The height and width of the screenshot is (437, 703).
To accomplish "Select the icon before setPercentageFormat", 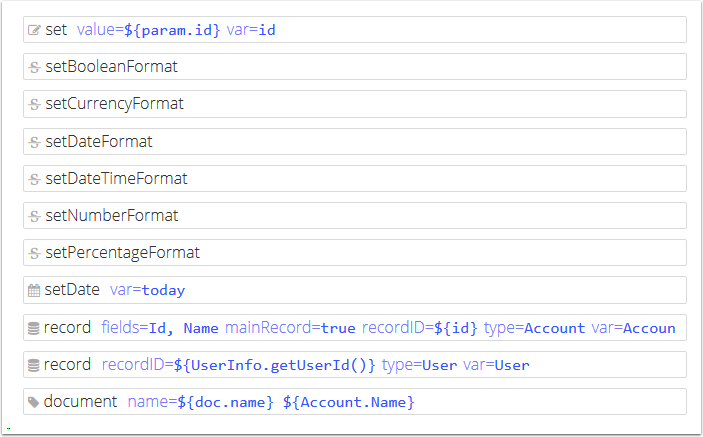I will coord(34,253).
